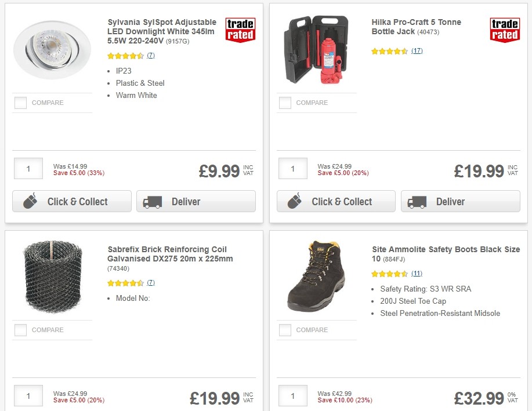
Task: Click the Deliver button for Sylvania downlight
Action: click(x=196, y=201)
